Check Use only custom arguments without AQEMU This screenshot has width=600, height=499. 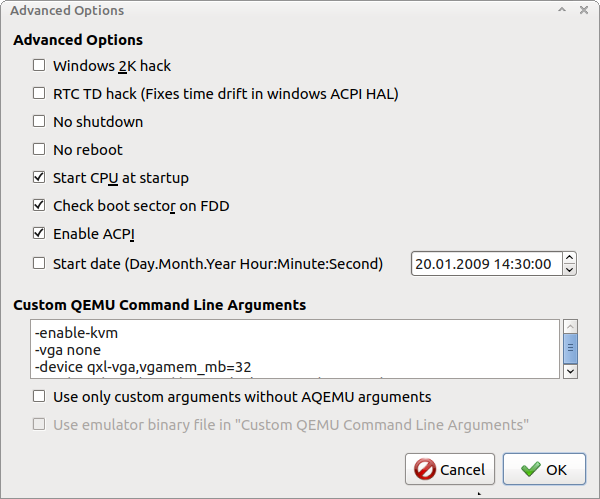click(x=39, y=396)
